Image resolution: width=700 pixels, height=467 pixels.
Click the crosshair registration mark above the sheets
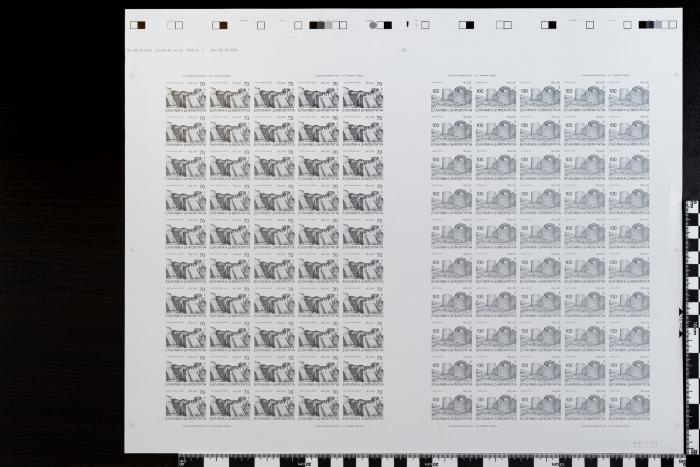[404, 50]
